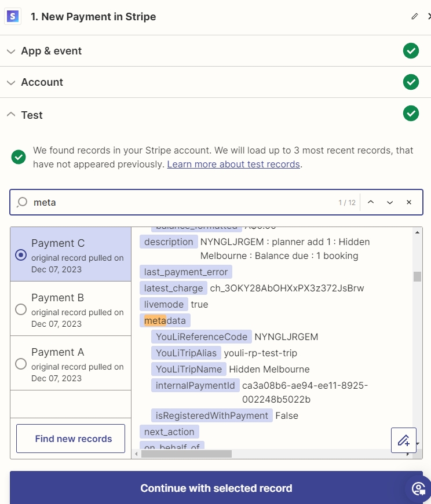Screen dimensions: 431x504
Task: Click scroll-left arrow of record panel
Action: click(136, 454)
